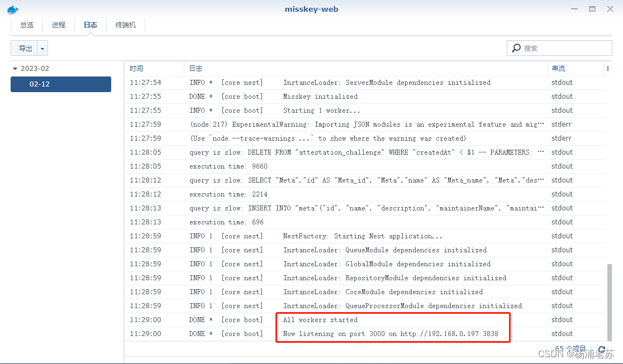Select the 'CoreModule dependencies initialized' row

tap(365, 292)
